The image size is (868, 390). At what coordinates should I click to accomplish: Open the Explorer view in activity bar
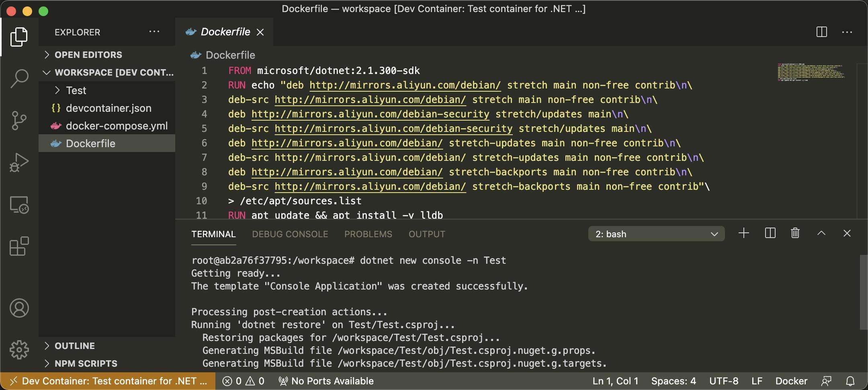(x=19, y=37)
